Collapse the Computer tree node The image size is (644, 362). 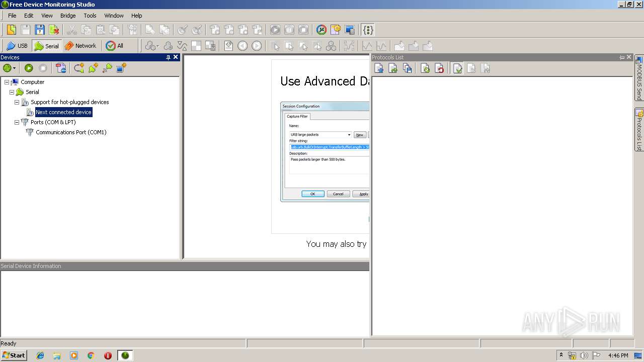[x=7, y=82]
